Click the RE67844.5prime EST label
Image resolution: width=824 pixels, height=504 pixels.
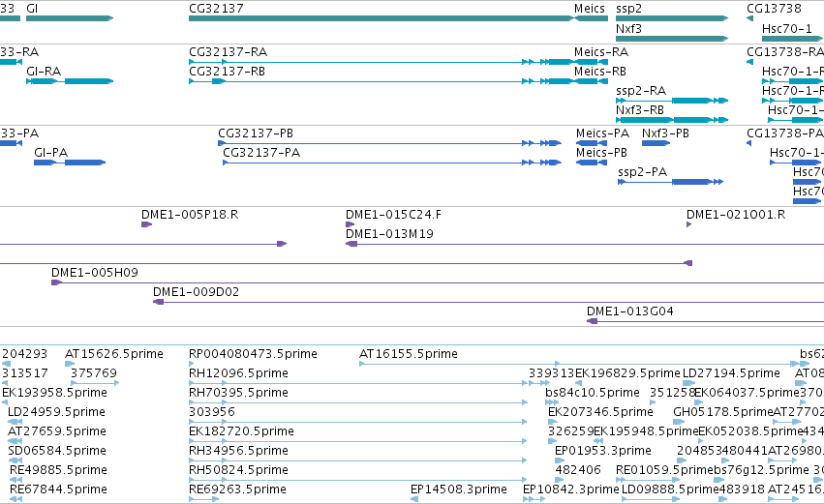58,489
